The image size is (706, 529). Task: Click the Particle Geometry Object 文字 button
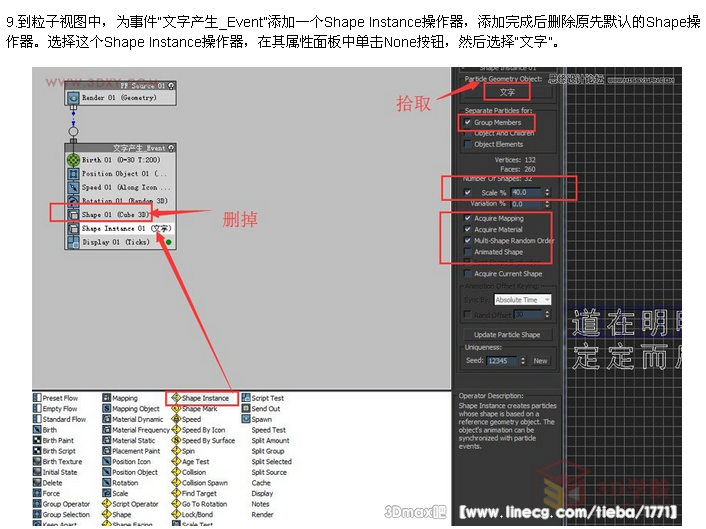507,92
